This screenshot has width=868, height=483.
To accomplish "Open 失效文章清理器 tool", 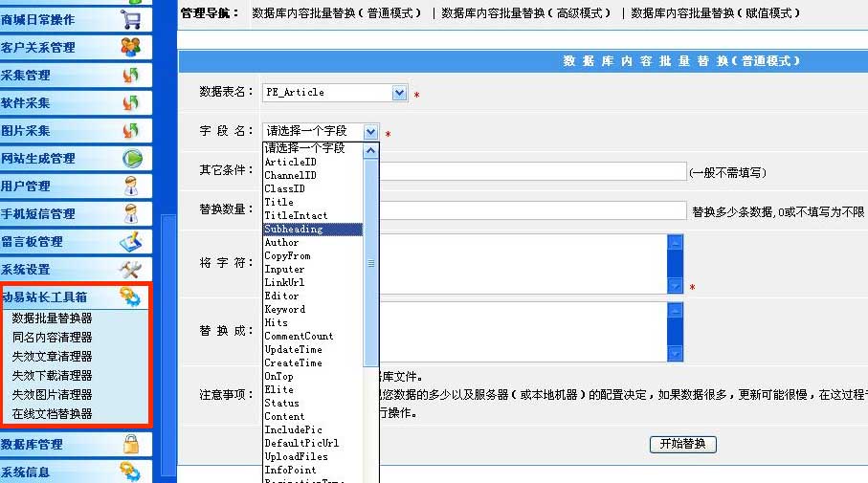I will (52, 357).
